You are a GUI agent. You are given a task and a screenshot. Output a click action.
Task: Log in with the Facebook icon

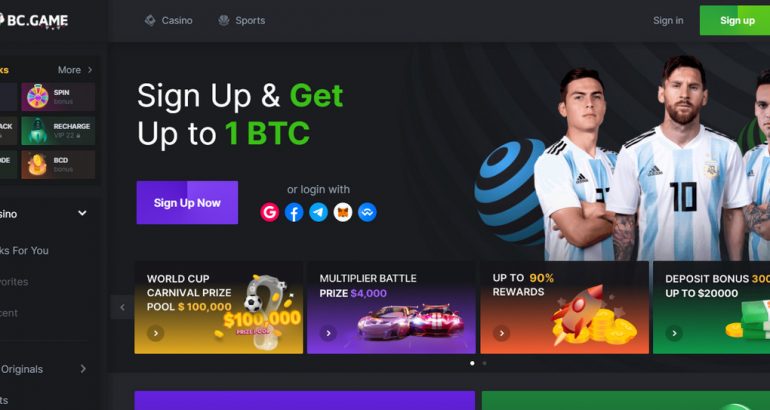tap(294, 212)
